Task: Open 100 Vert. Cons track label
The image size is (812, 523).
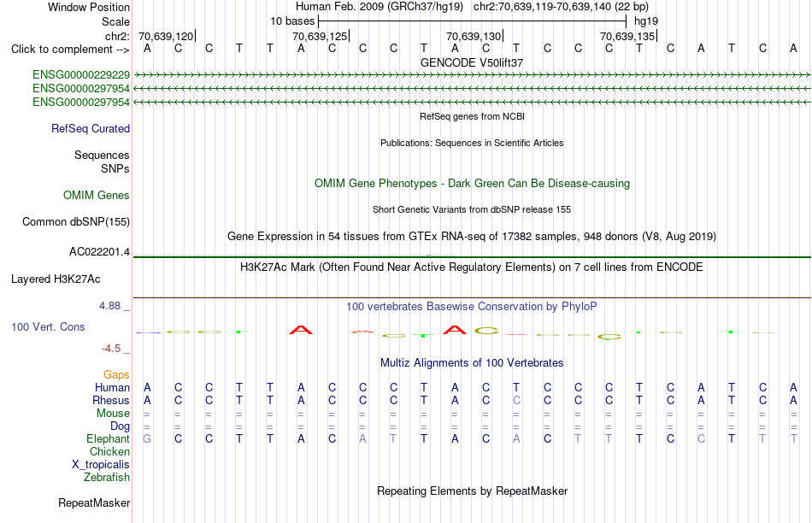Action: (x=48, y=326)
